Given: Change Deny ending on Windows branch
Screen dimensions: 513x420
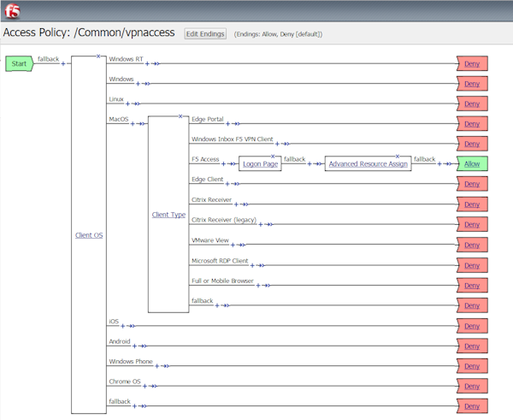Looking at the screenshot, I should [472, 84].
